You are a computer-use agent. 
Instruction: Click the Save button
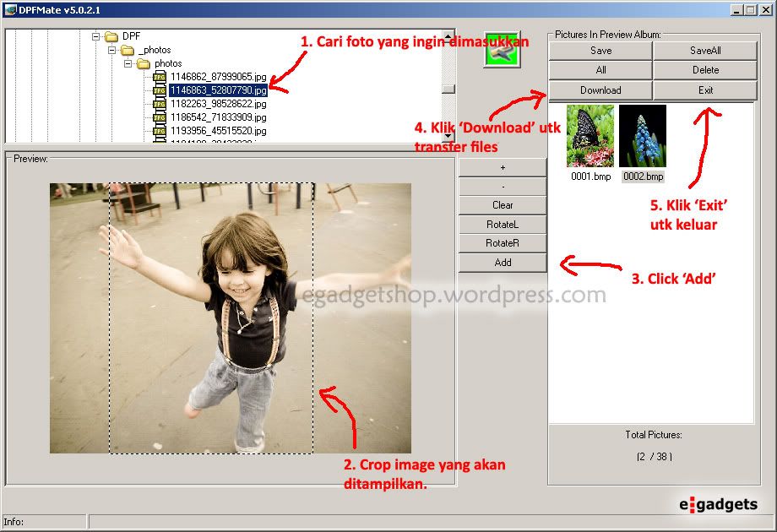[x=600, y=51]
